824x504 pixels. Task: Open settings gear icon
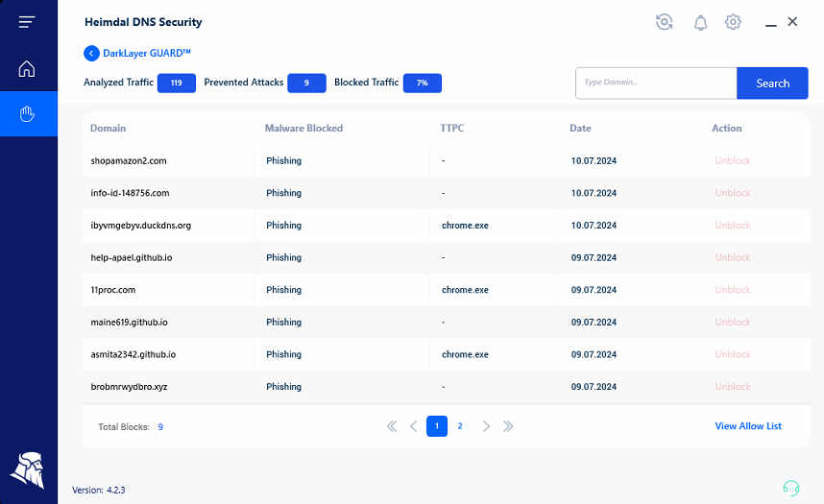click(x=733, y=22)
